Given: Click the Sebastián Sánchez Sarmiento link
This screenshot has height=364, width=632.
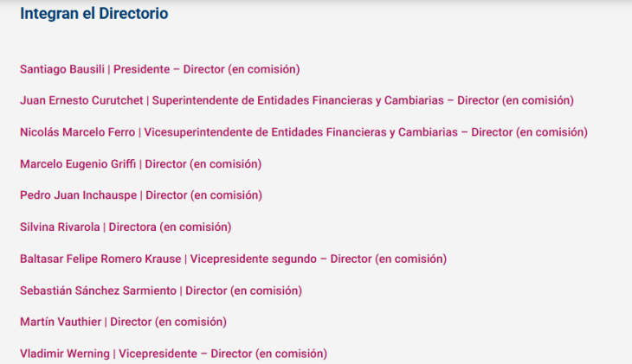Looking at the screenshot, I should click(161, 291).
